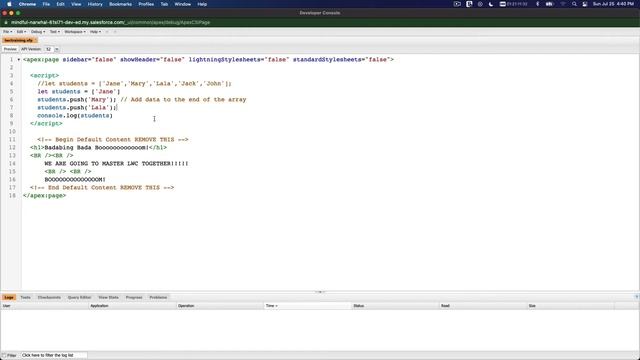The image size is (640, 360).
Task: Sort logs by Read column header
Action: [x=483, y=306]
